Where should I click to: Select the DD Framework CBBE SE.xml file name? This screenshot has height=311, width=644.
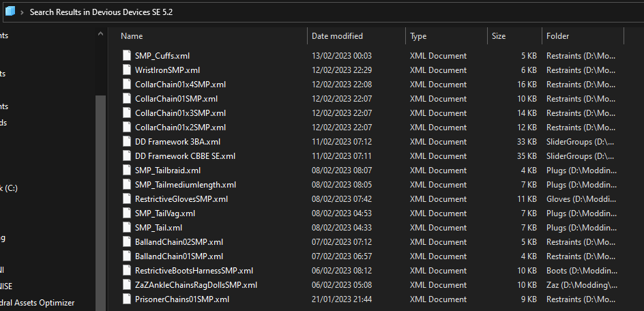(x=186, y=156)
